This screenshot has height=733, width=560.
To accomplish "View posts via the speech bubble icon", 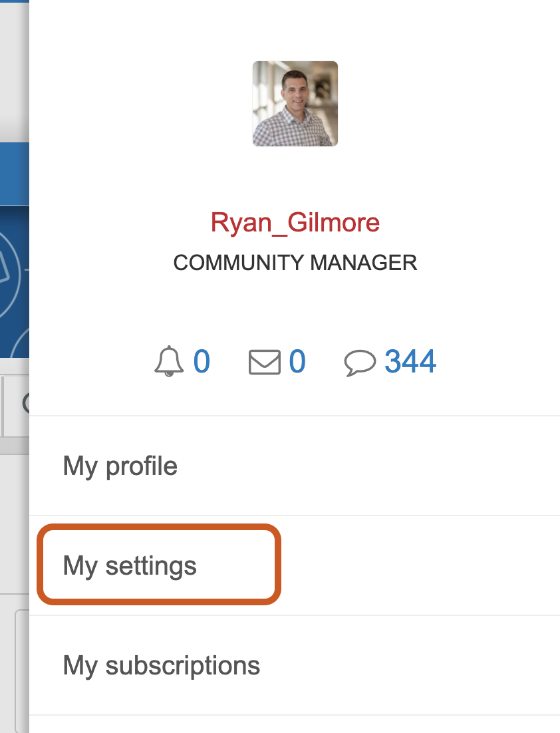I will (362, 361).
